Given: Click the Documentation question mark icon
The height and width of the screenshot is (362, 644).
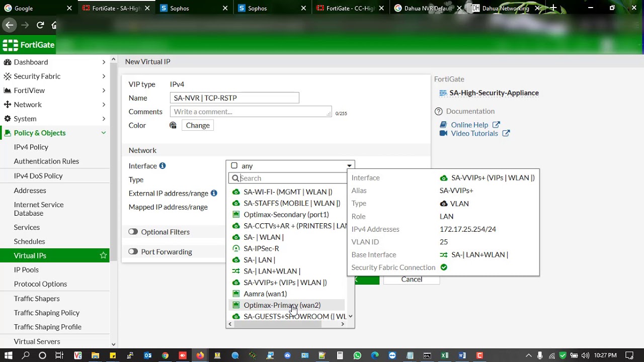Looking at the screenshot, I should click(x=439, y=111).
